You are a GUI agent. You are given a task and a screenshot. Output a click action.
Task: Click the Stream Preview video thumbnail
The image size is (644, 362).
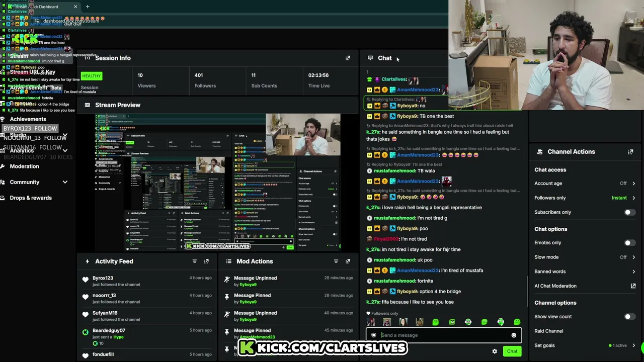tap(218, 182)
